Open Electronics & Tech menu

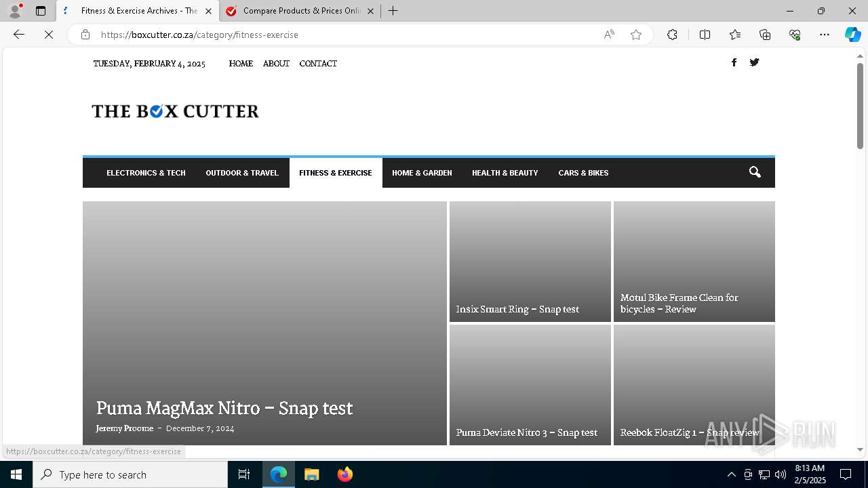point(146,173)
